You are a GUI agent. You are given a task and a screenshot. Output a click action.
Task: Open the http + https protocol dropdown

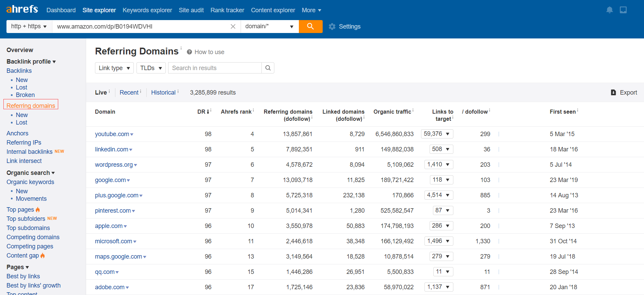point(29,27)
